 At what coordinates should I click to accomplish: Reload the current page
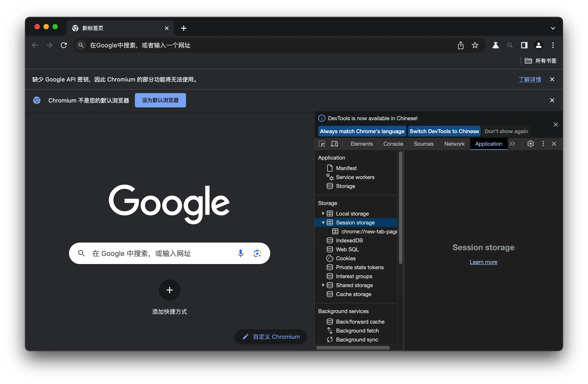tap(64, 45)
